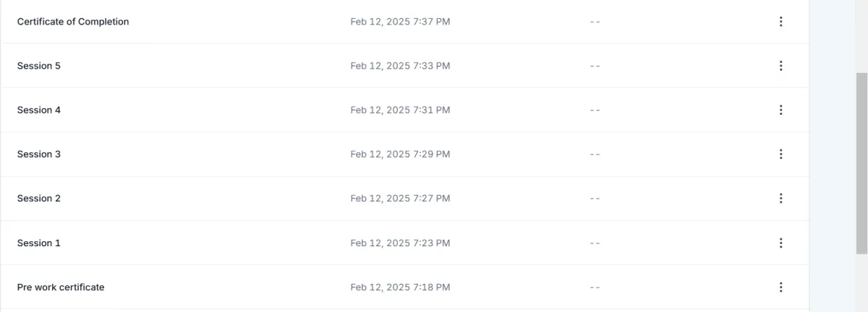
Task: Open options for Pre work certificate
Action: (x=780, y=287)
